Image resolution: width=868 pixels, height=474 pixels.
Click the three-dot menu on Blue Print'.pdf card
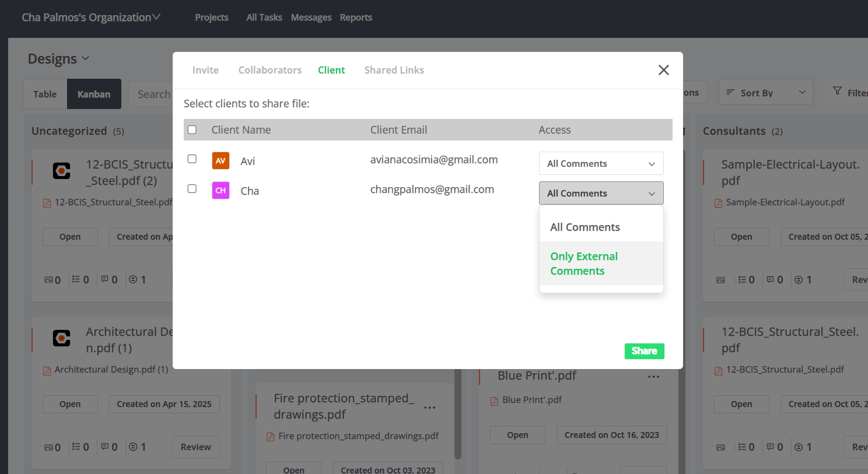point(653,377)
